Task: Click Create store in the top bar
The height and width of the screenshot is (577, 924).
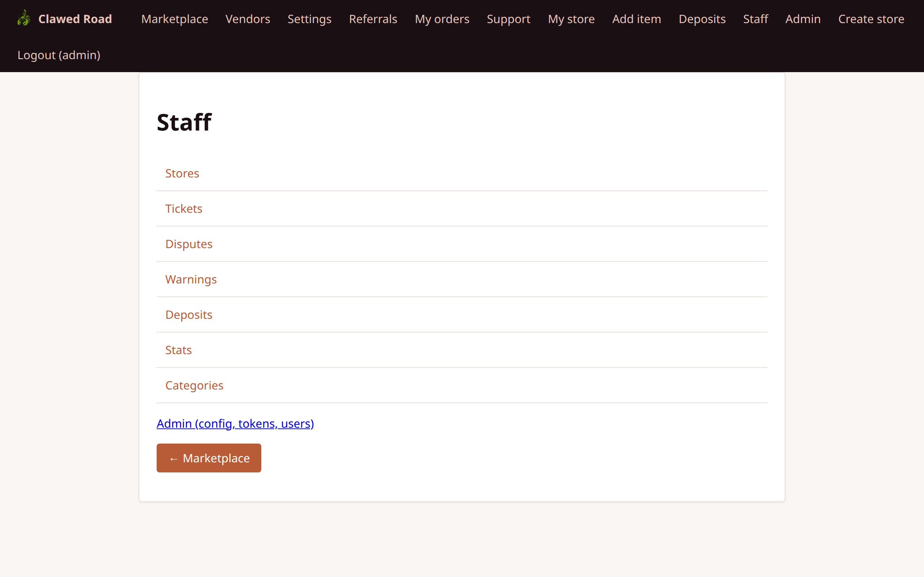Action: tap(871, 19)
